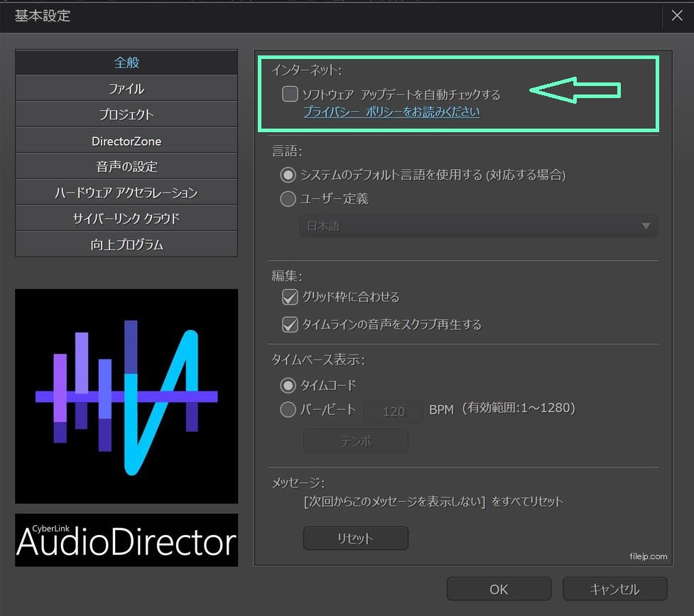Toggle タイムラインの音声をスクラブ再生する checkbox
694x616 pixels.
pyautogui.click(x=290, y=325)
